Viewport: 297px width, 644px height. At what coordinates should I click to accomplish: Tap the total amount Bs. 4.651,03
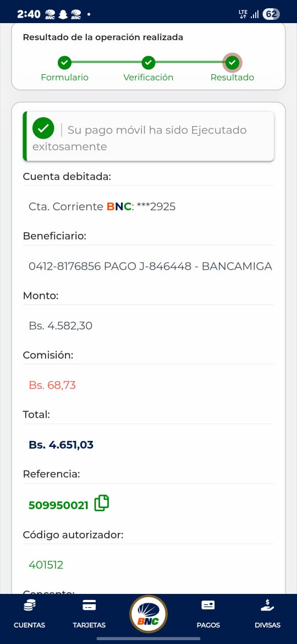(61, 445)
